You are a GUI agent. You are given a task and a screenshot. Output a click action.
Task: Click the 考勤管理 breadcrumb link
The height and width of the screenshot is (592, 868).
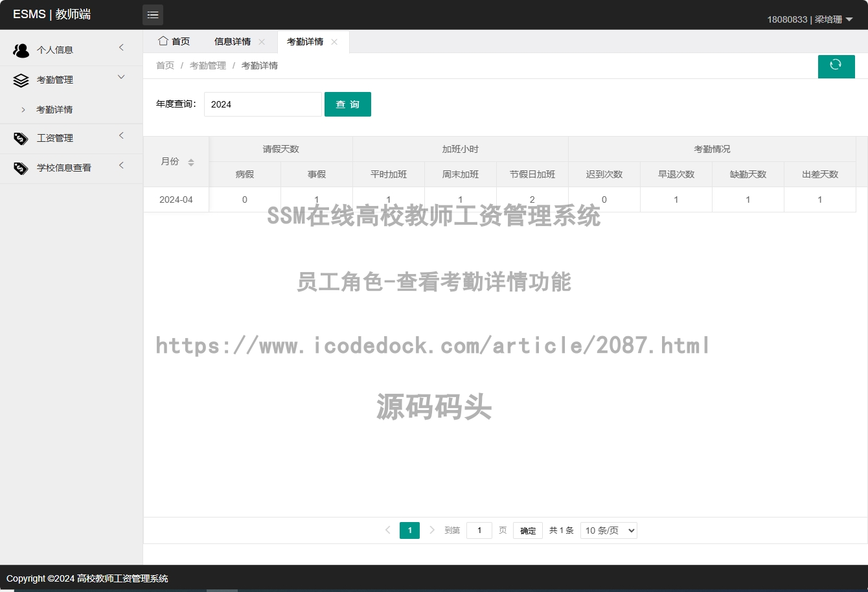(208, 65)
